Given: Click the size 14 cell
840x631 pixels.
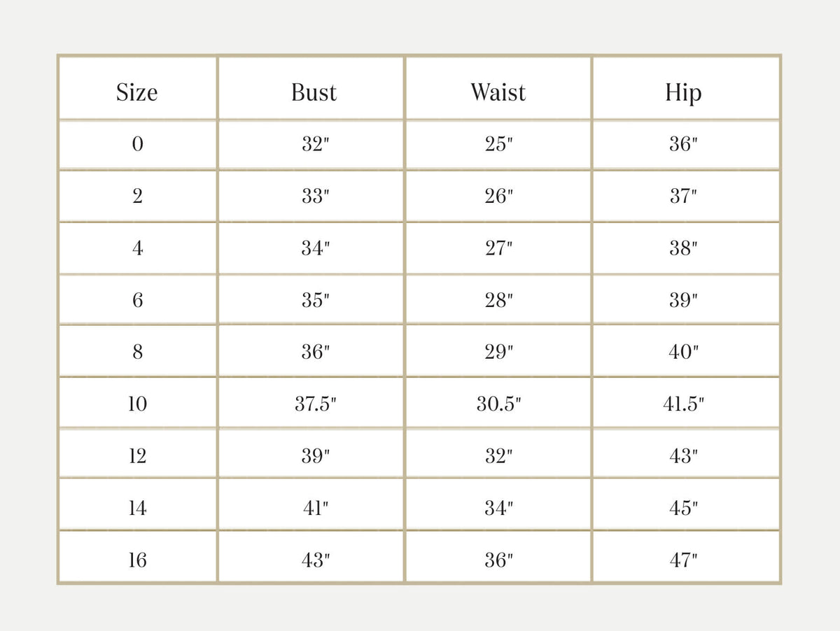Looking at the screenshot, I should coord(137,508).
